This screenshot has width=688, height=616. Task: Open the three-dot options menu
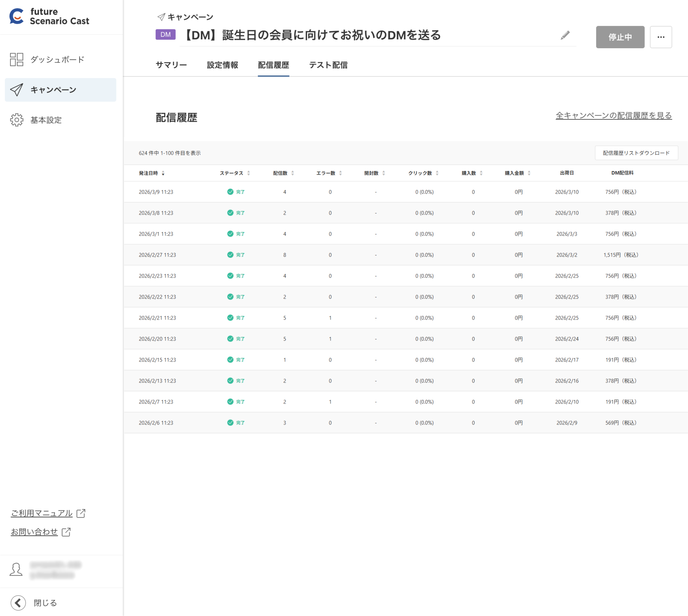[660, 37]
